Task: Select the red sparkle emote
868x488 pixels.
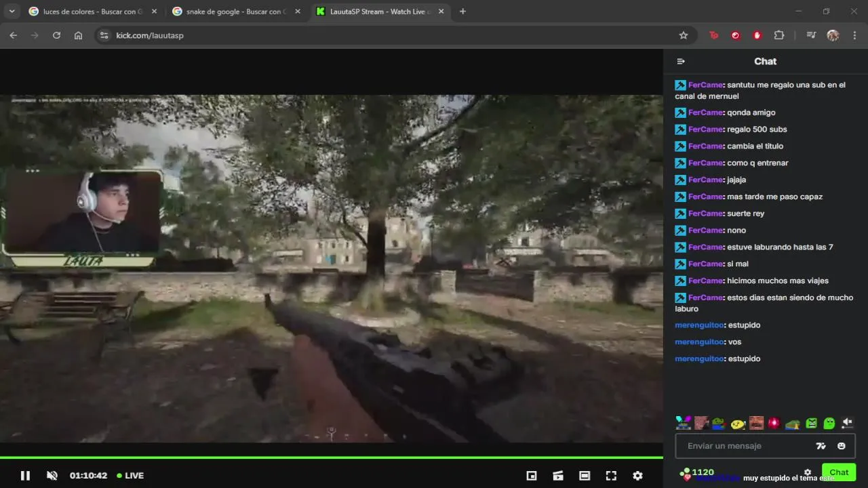Action: point(774,423)
